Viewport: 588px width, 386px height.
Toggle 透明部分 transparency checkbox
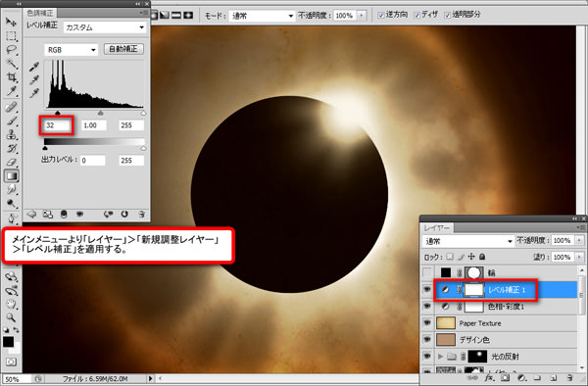(448, 15)
